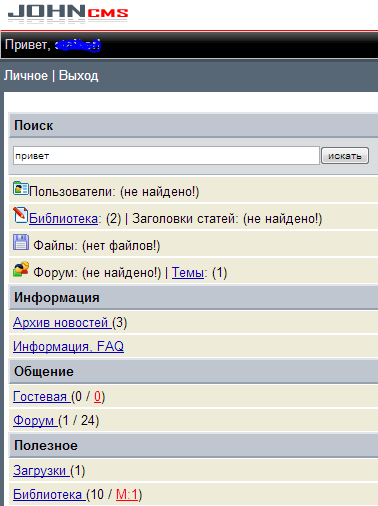Select Выход to log out
This screenshot has width=378, height=506.
pyautogui.click(x=79, y=76)
